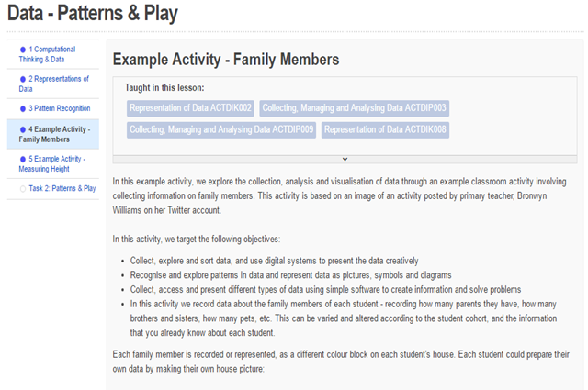Open Example Activity - Measuring Height lesson
Viewport: 588px width, 390px height.
click(x=55, y=163)
